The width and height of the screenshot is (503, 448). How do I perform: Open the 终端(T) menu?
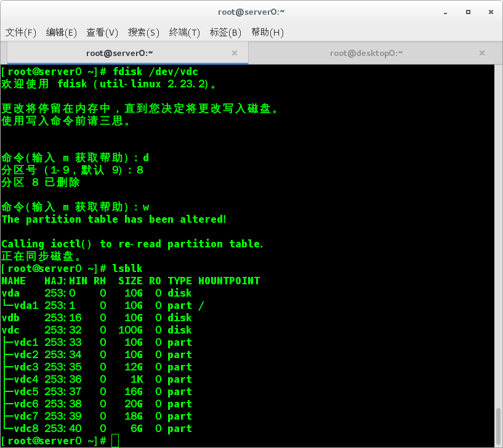[x=185, y=33]
